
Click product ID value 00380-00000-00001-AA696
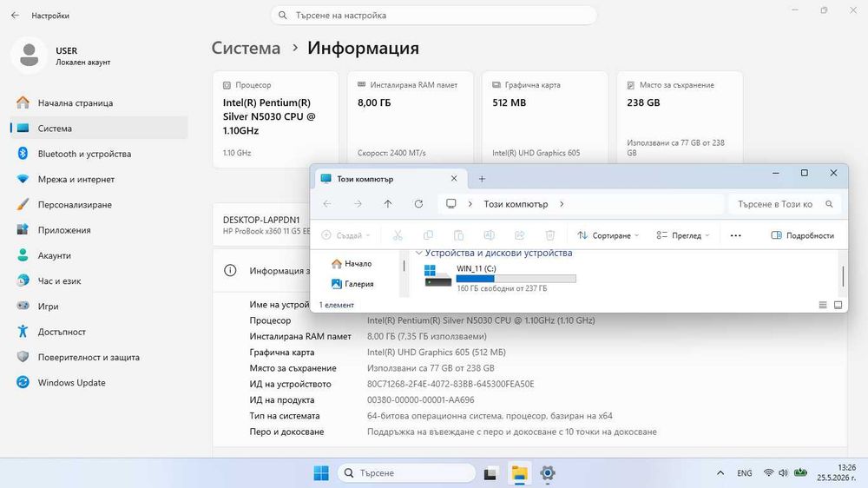click(x=421, y=400)
